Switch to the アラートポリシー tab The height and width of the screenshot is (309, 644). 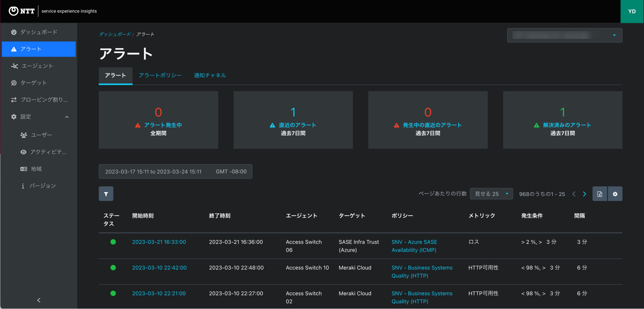[160, 75]
